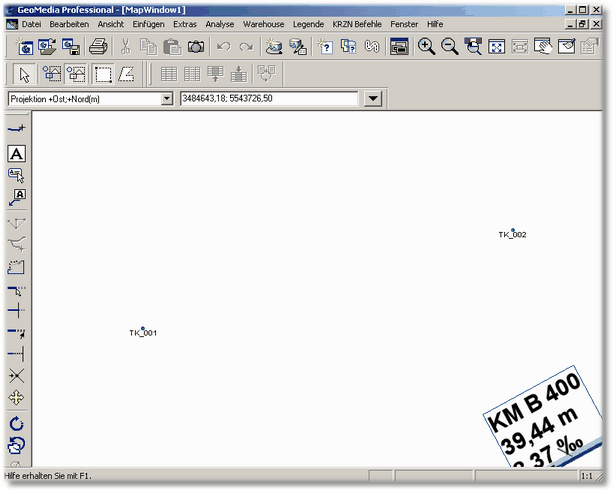Click the Paste clipboard icon
Screen dimensions: 616x494
172,46
